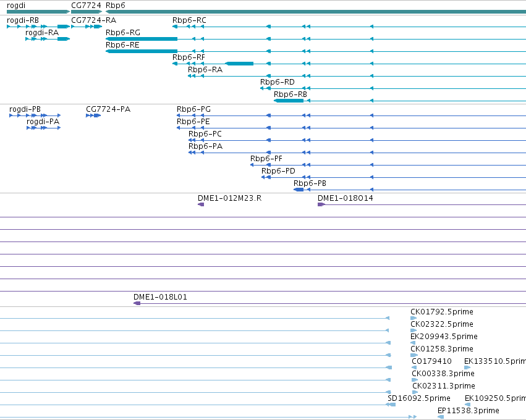526x420 pixels.
Task: Select the Rbp6-RF thick exon block
Action: tap(240, 64)
